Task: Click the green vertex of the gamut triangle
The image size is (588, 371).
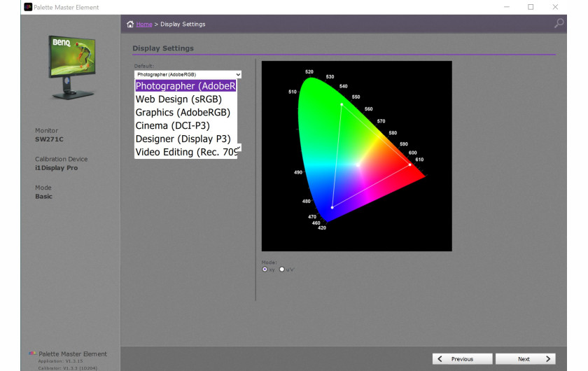Action: (x=342, y=105)
